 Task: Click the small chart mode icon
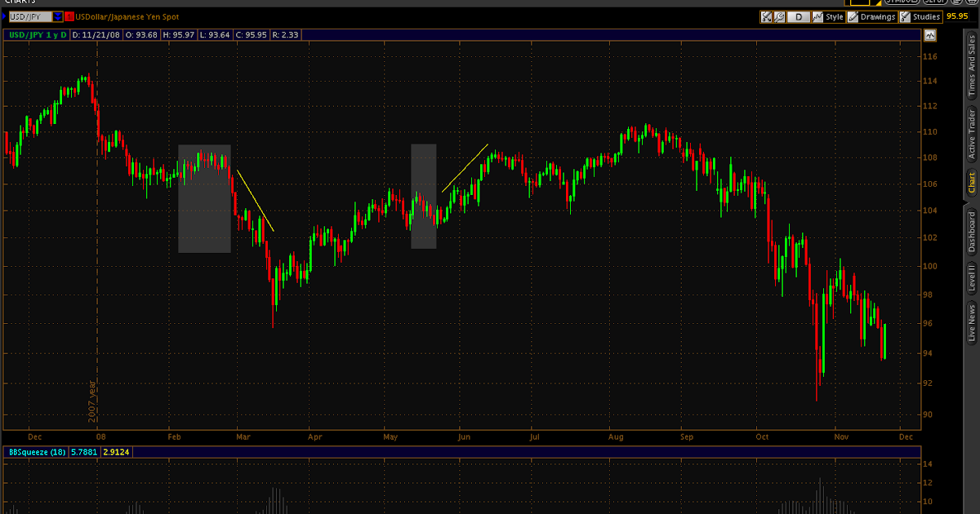930,35
